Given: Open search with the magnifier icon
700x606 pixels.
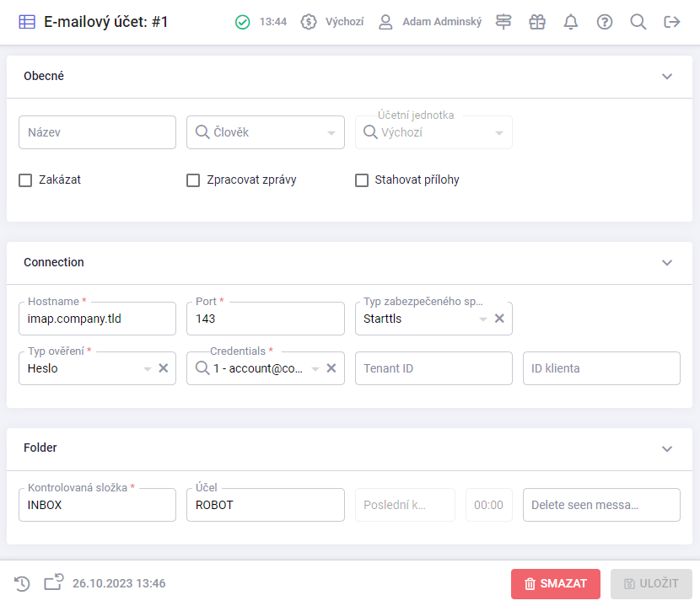Looking at the screenshot, I should point(638,22).
